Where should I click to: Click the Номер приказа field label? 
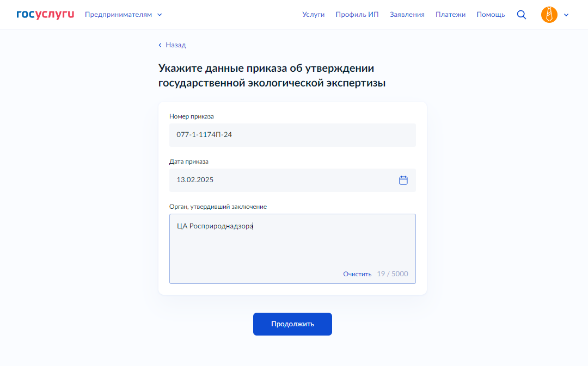point(191,116)
